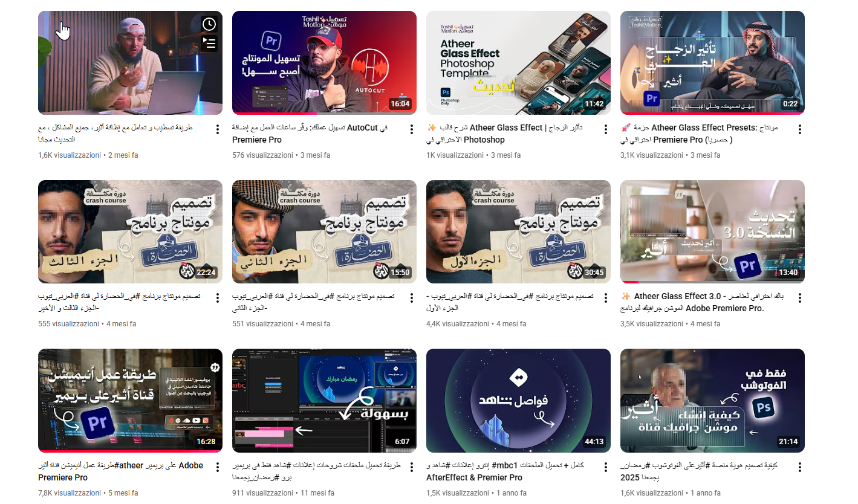The height and width of the screenshot is (504, 858).
Task: Click the Watch Later clock icon on first thumbnail
Action: pos(209,24)
